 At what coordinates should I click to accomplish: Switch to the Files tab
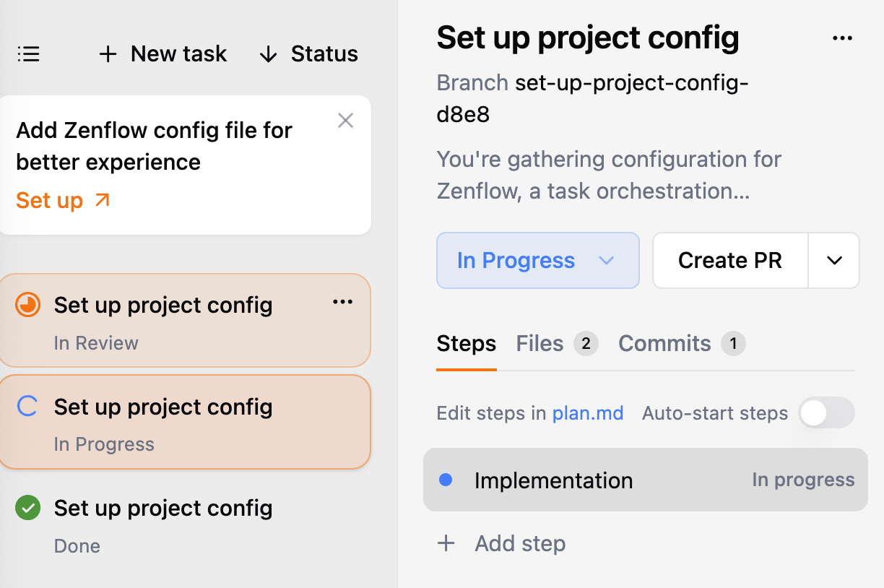[x=539, y=343]
